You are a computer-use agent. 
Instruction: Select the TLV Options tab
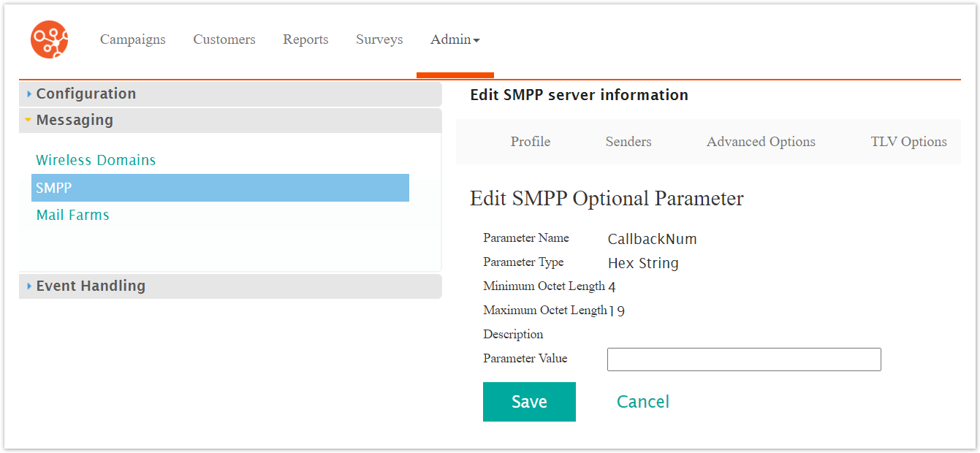point(908,142)
